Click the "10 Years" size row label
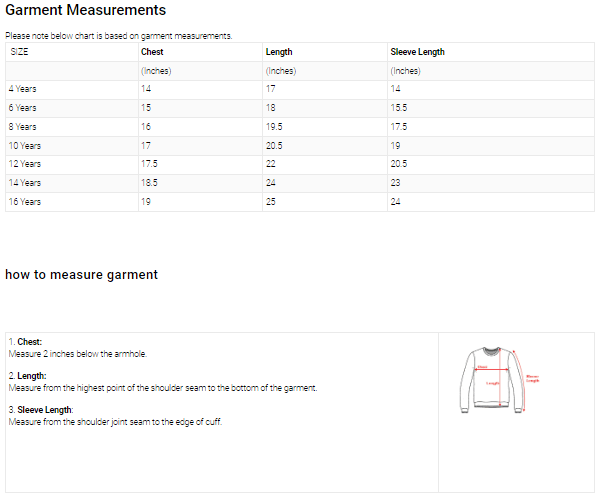The width and height of the screenshot is (603, 499). pyautogui.click(x=25, y=145)
